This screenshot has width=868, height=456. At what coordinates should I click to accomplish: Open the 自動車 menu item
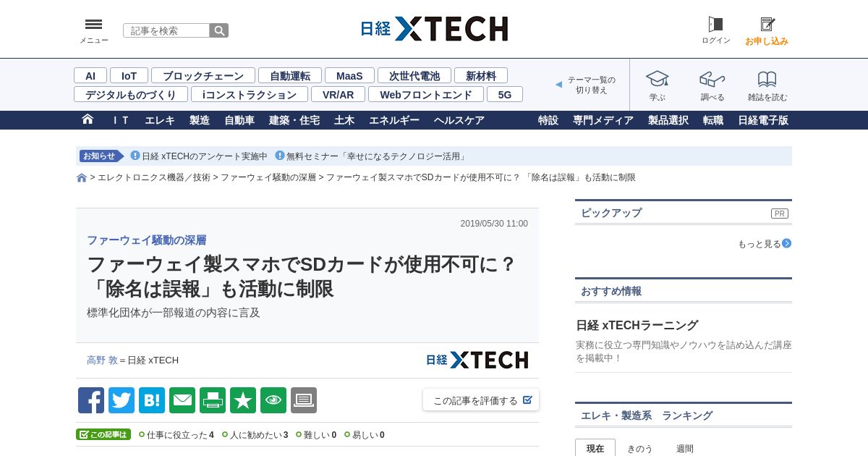click(x=239, y=120)
